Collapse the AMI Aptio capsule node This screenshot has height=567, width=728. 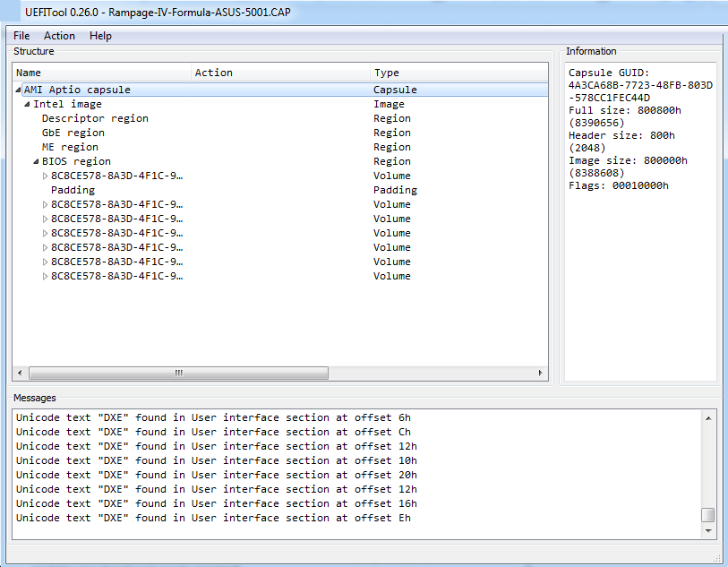point(18,90)
